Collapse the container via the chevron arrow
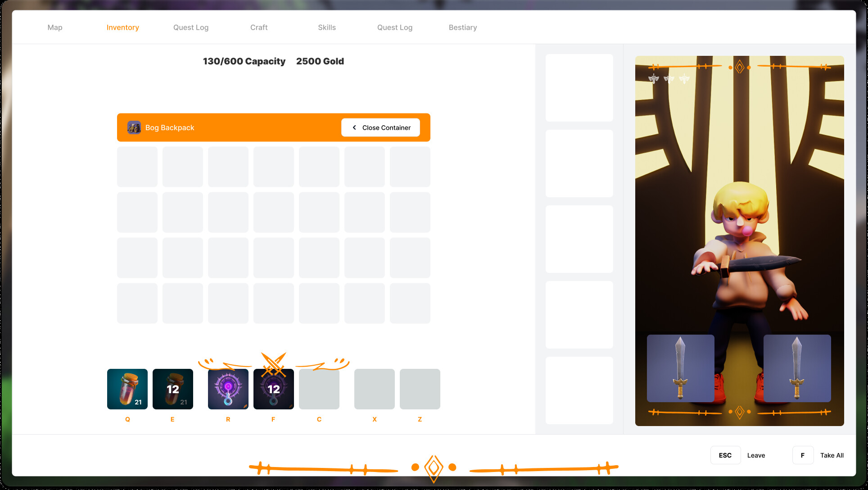Viewport: 868px width, 490px height. [x=354, y=127]
